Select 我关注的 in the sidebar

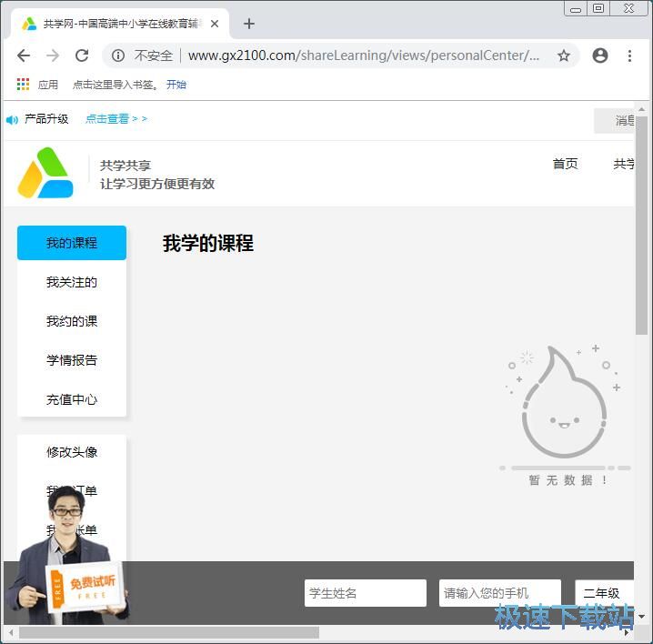(72, 282)
